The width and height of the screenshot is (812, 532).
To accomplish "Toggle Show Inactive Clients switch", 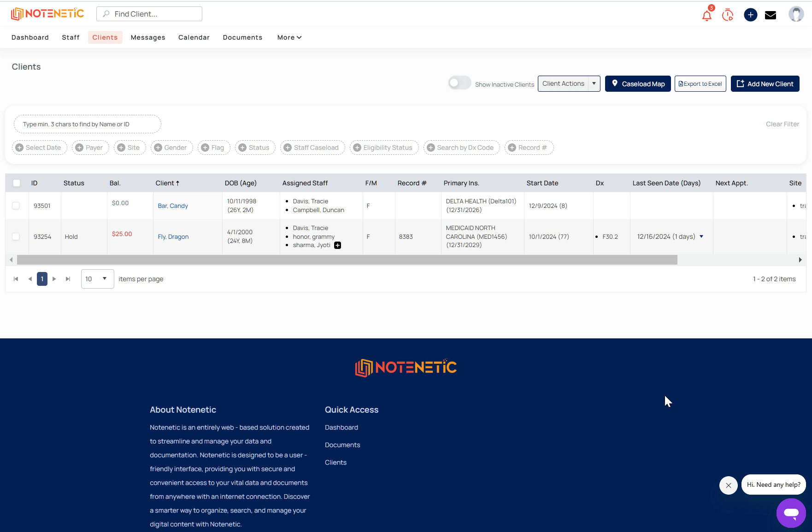I will pos(459,83).
